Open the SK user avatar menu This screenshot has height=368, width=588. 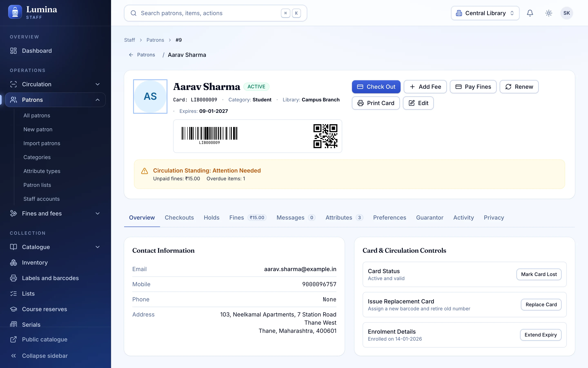pos(567,13)
